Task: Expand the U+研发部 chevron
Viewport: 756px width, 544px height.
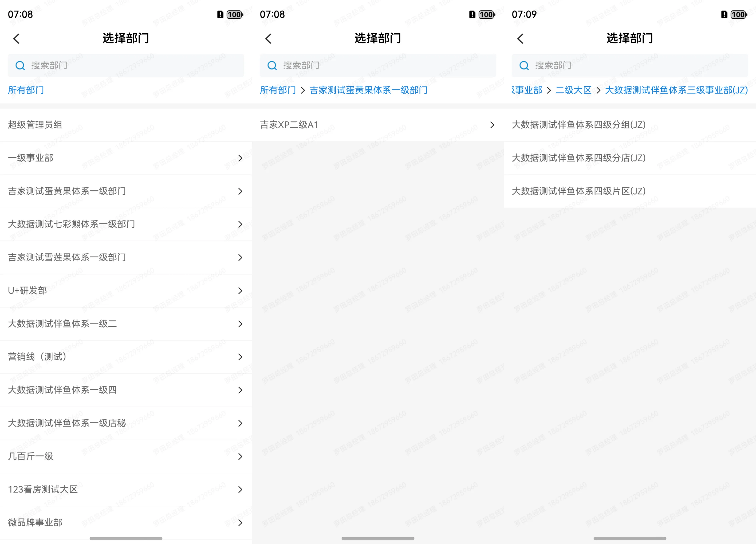Action: point(240,291)
